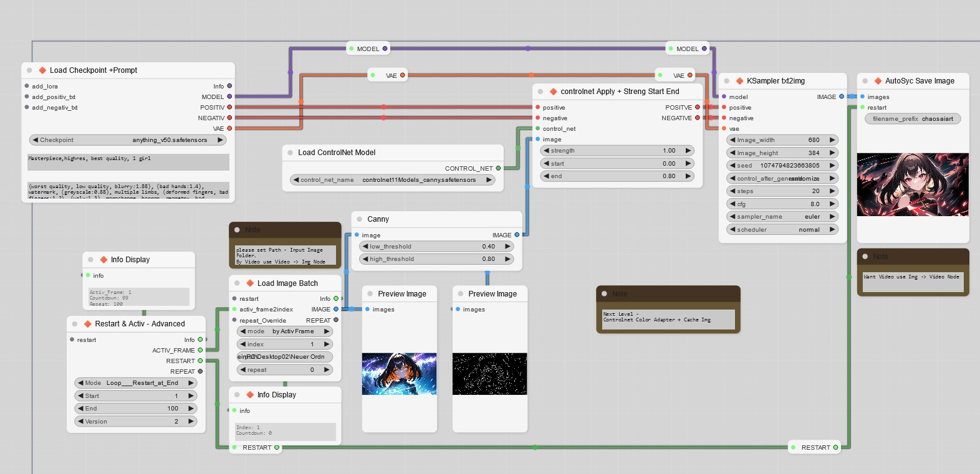Click the orange diamond icon on KSampler txt2img
Viewport: 980px width, 474px height.
(740, 81)
